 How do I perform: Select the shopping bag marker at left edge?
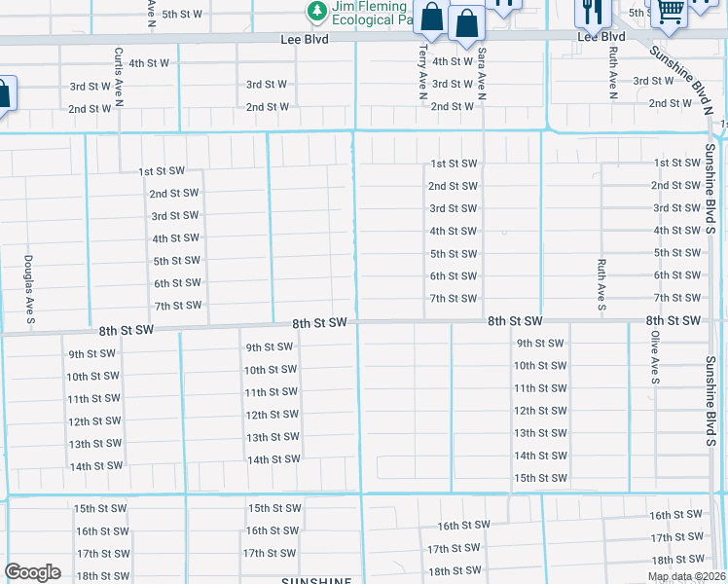[3, 95]
